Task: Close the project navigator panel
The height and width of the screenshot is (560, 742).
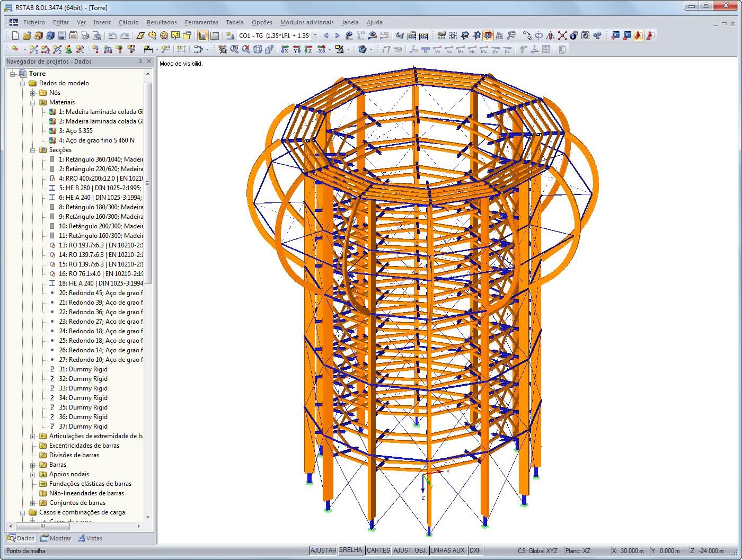Action: 149,61
